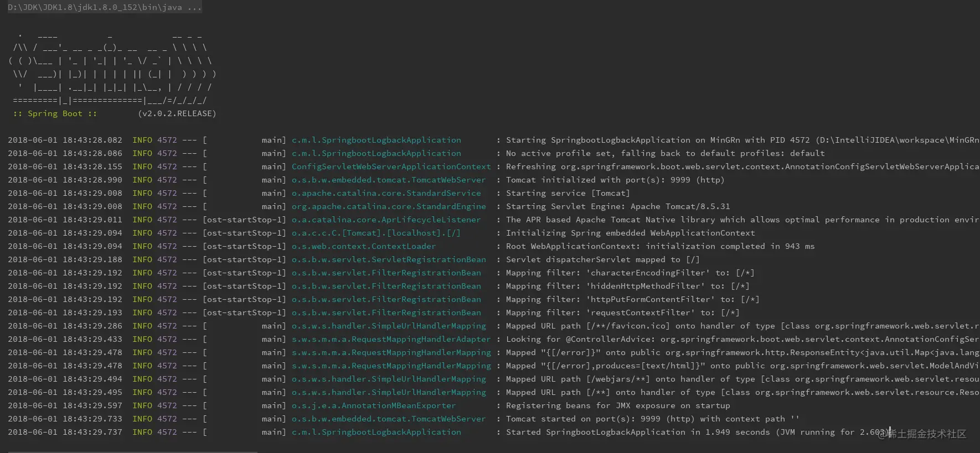Click 'Mapped URL path [/**/favicon.ico]' message
Image resolution: width=980 pixels, height=453 pixels.
click(x=742, y=326)
